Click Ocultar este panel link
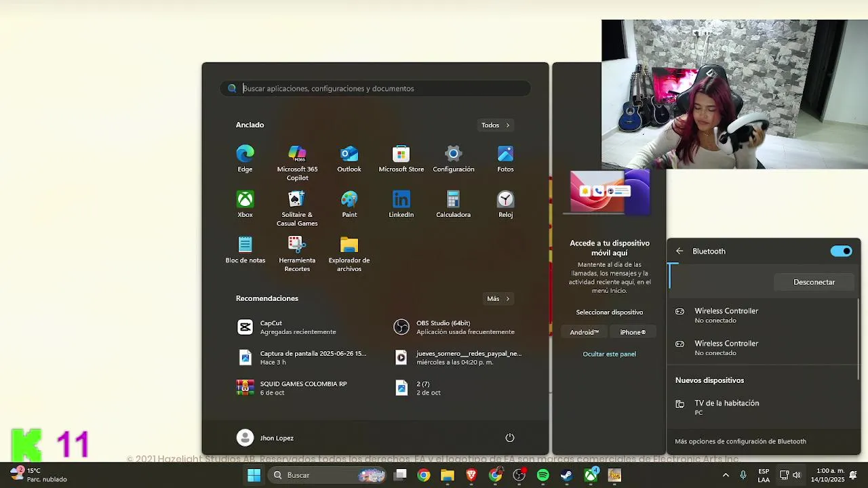This screenshot has width=868, height=488. click(x=610, y=354)
